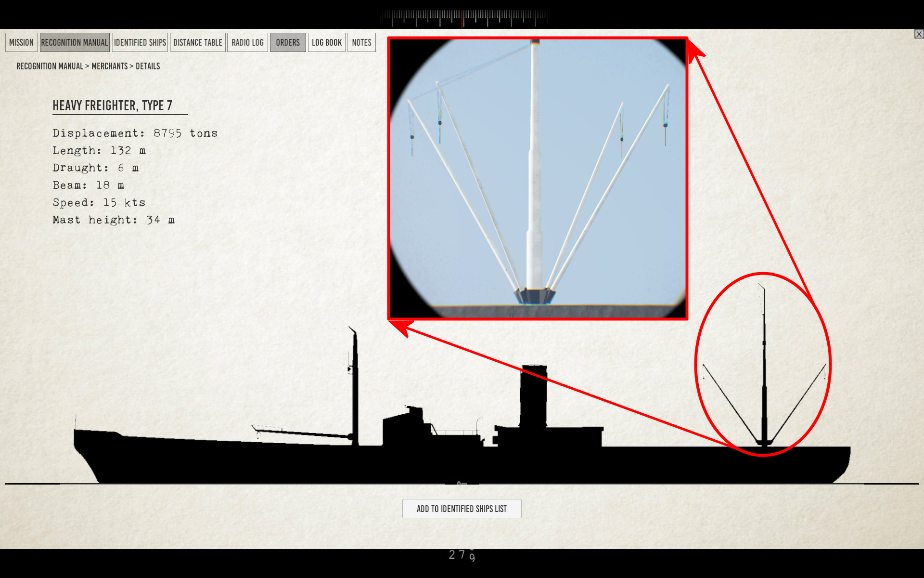This screenshot has width=924, height=578.
Task: Open the Mission tab
Action: (21, 42)
